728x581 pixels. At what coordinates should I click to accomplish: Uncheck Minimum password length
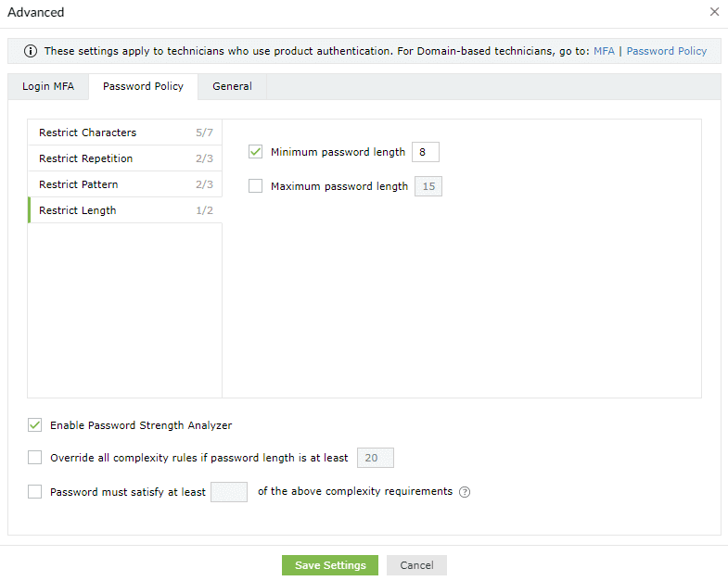(256, 152)
